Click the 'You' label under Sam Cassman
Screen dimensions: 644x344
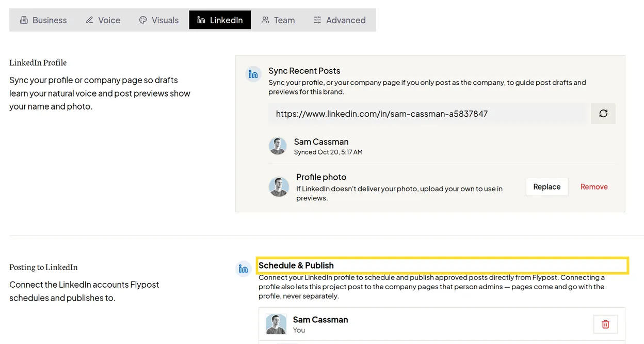coord(299,331)
